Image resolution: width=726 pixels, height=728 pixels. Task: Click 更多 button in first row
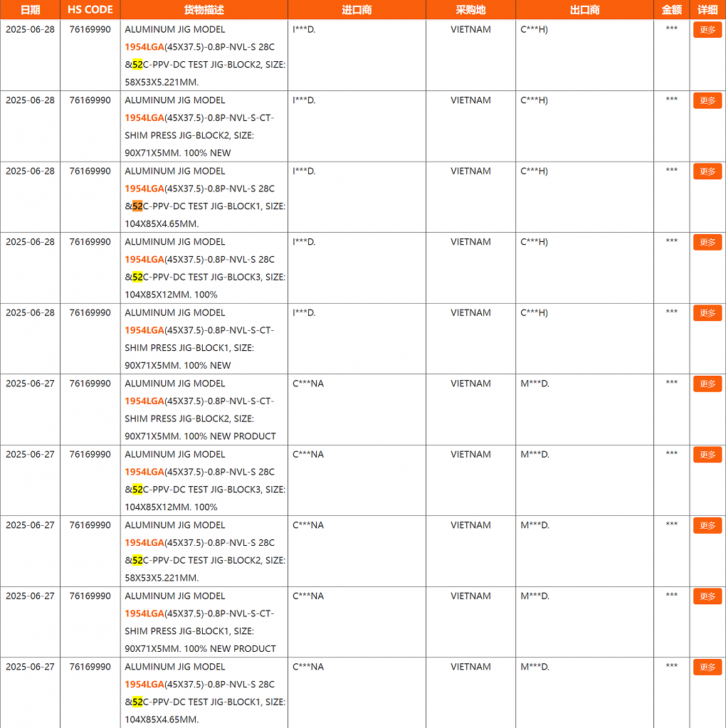pyautogui.click(x=707, y=30)
